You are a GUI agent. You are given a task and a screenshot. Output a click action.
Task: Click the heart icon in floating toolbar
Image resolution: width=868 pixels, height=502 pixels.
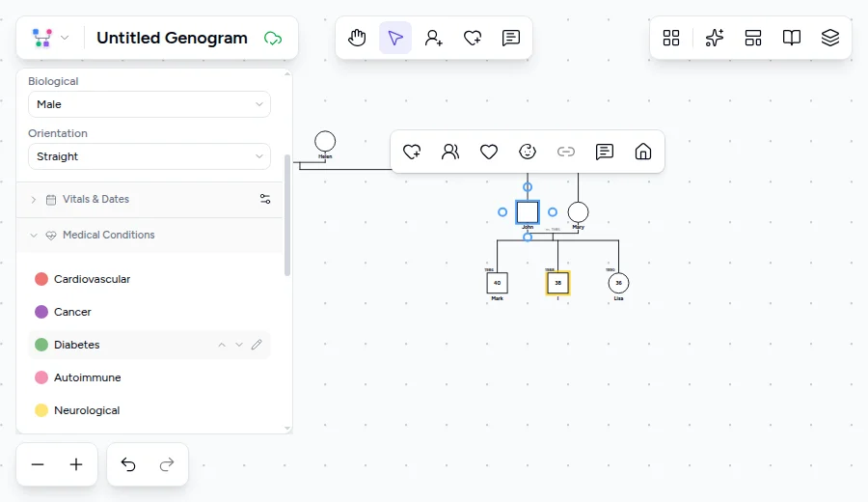pos(489,152)
